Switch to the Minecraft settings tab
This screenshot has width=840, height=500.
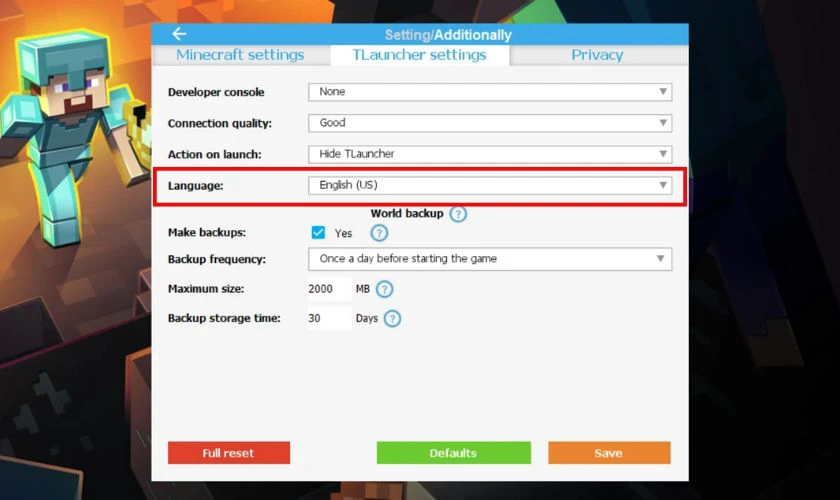[241, 55]
